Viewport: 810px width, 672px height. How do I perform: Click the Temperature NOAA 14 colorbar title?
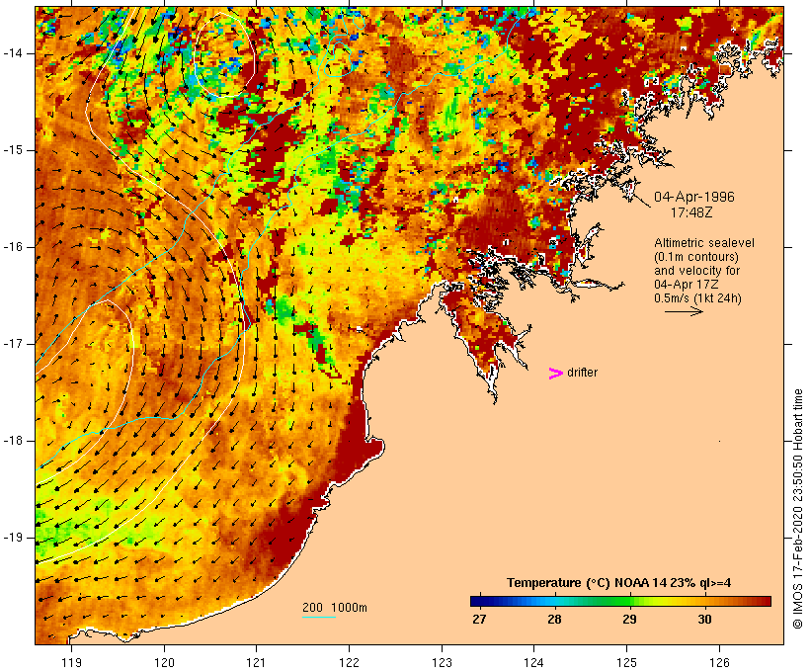click(619, 583)
